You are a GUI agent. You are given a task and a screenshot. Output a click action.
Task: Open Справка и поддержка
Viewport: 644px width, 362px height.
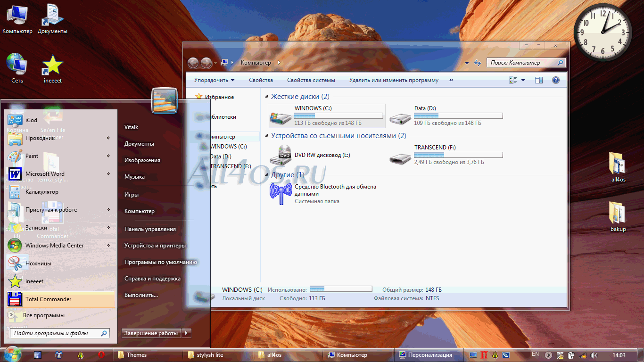(x=152, y=279)
